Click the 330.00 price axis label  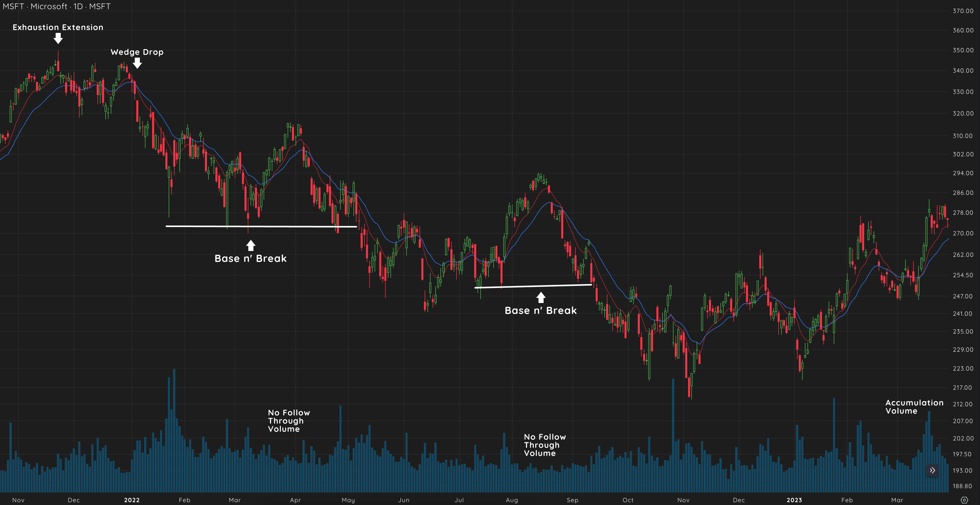click(963, 92)
